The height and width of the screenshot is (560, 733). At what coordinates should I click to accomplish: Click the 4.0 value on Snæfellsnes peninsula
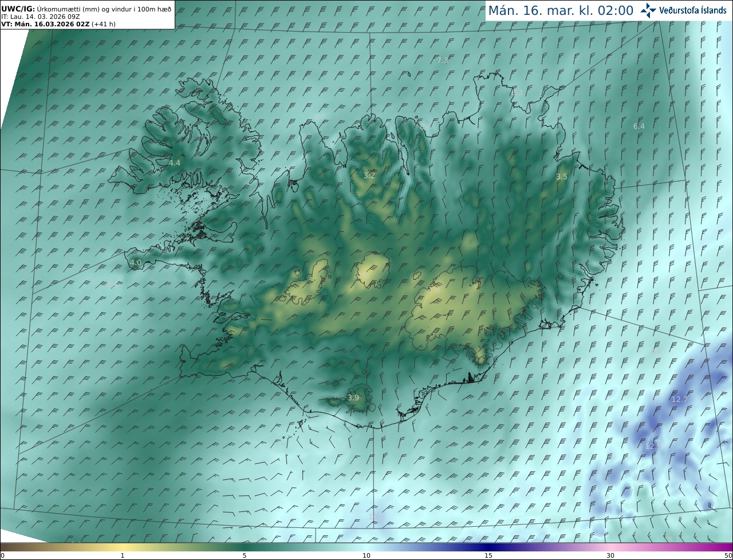pyautogui.click(x=136, y=263)
